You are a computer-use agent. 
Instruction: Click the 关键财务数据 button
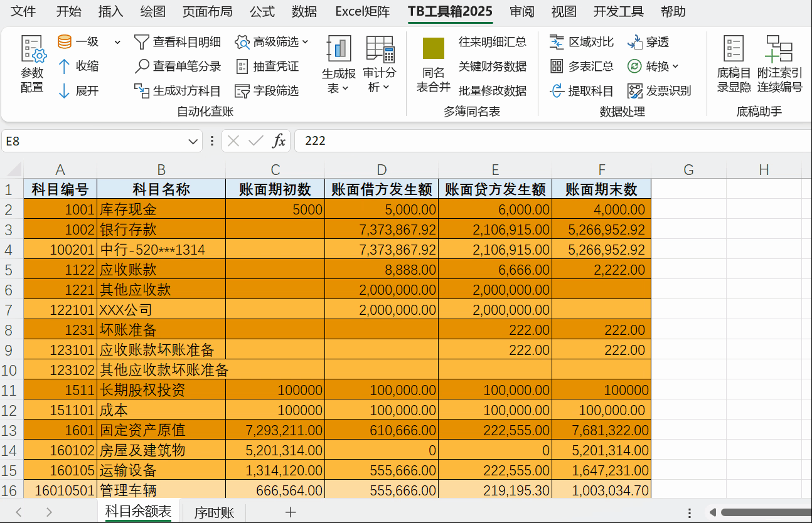pyautogui.click(x=493, y=66)
